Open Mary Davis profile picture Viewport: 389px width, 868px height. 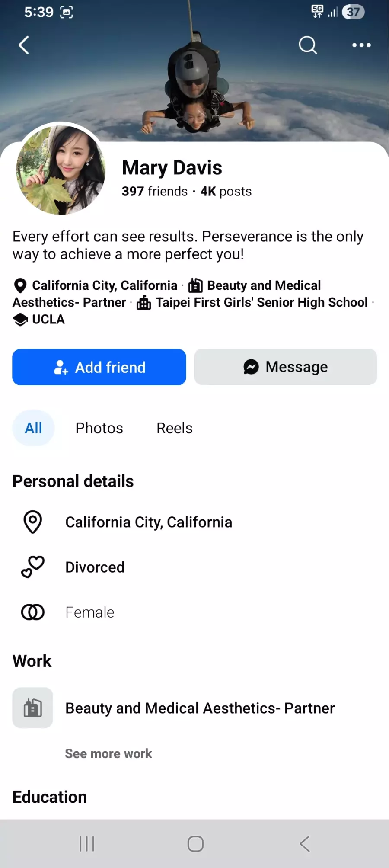(x=61, y=170)
